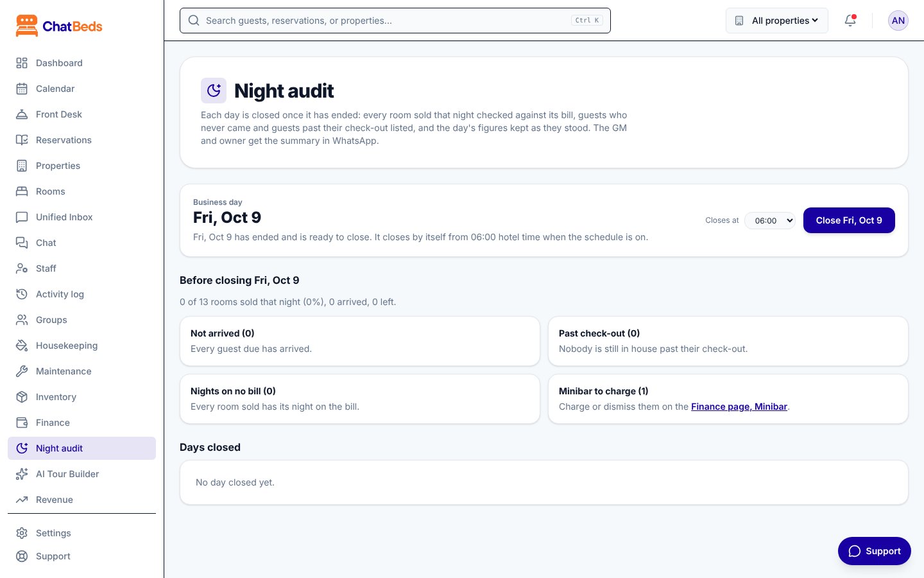This screenshot has width=924, height=578.
Task: Click the Reservations book icon
Action: tap(22, 140)
